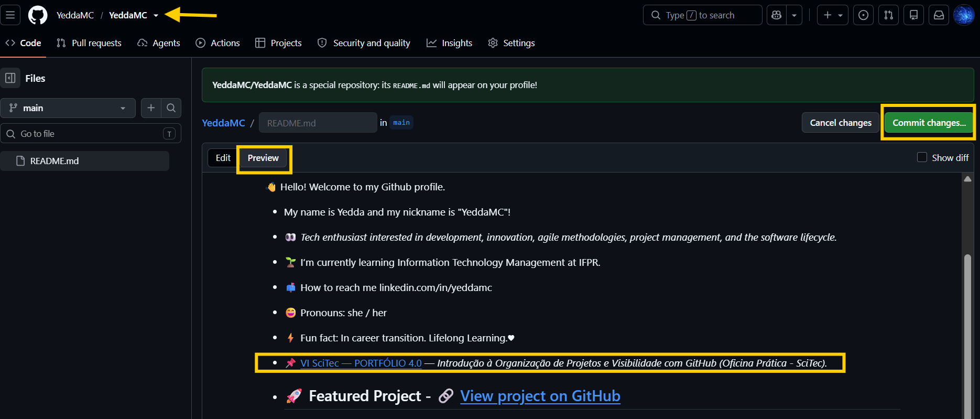Open the View project on GitHub link
980x419 pixels.
click(x=540, y=396)
